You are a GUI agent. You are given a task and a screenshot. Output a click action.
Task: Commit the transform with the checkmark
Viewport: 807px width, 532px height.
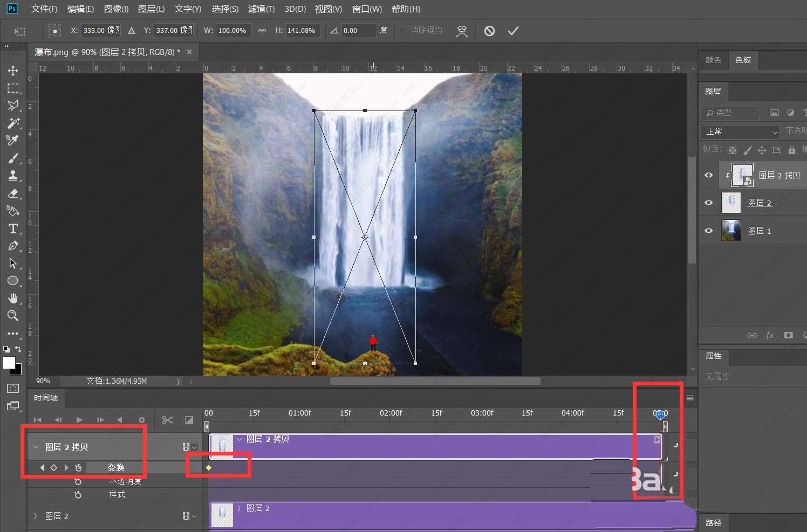click(513, 31)
